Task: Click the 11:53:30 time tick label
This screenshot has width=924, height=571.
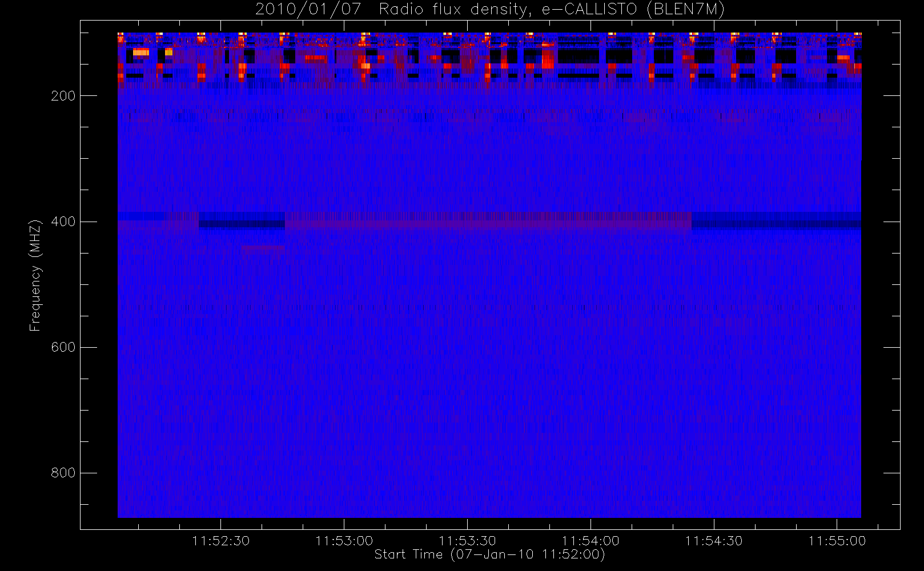Action: click(x=467, y=541)
